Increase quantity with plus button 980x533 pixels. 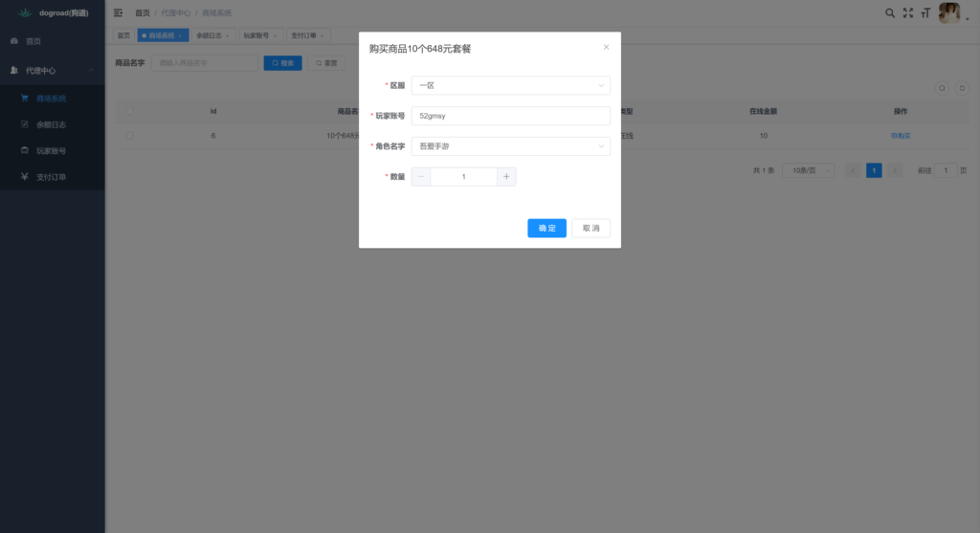pyautogui.click(x=506, y=177)
